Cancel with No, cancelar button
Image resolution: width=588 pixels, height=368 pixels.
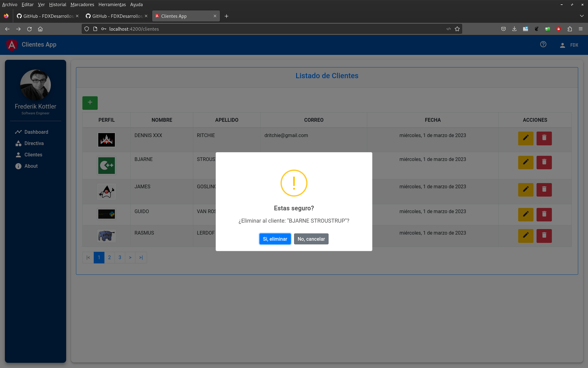[x=311, y=239]
